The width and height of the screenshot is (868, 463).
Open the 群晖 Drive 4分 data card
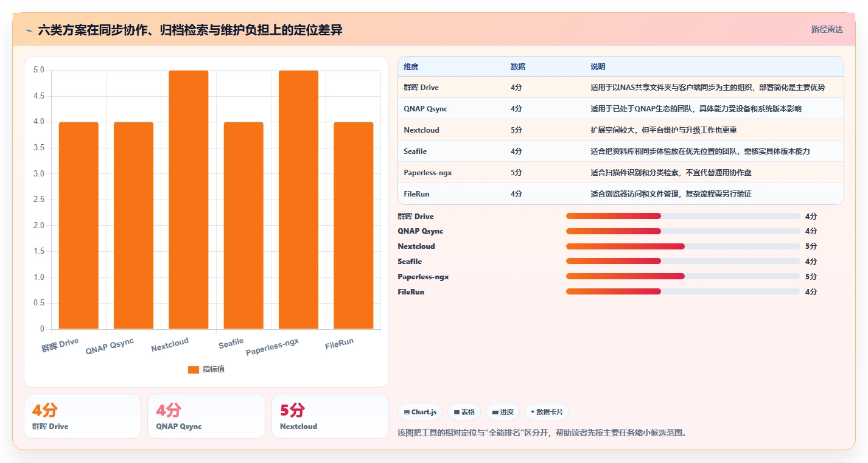point(82,416)
